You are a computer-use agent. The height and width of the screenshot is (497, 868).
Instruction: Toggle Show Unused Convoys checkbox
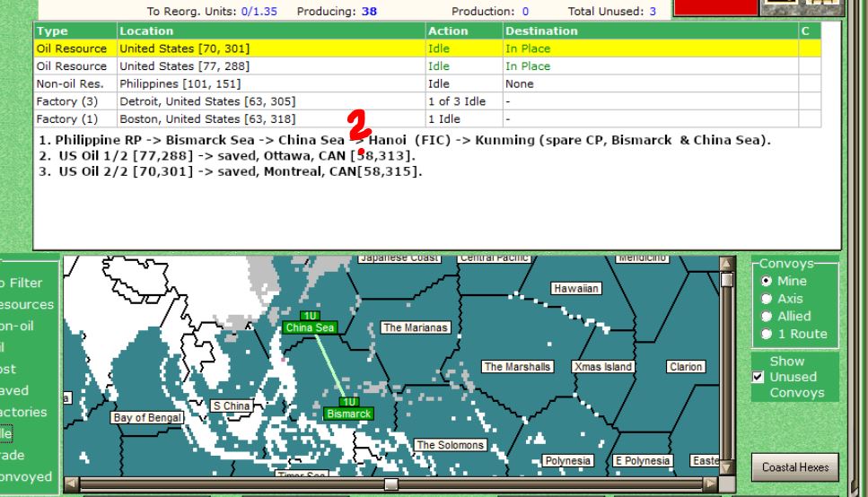758,377
